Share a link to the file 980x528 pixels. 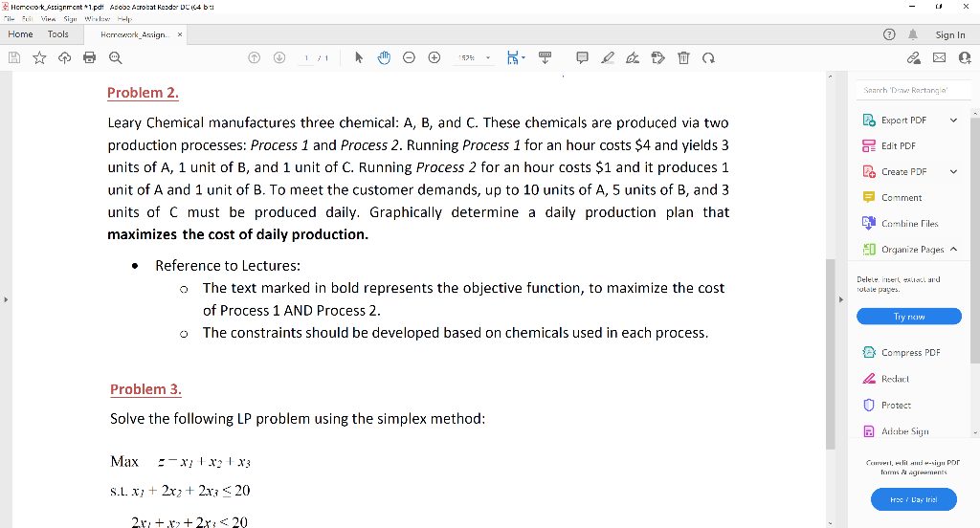[914, 58]
